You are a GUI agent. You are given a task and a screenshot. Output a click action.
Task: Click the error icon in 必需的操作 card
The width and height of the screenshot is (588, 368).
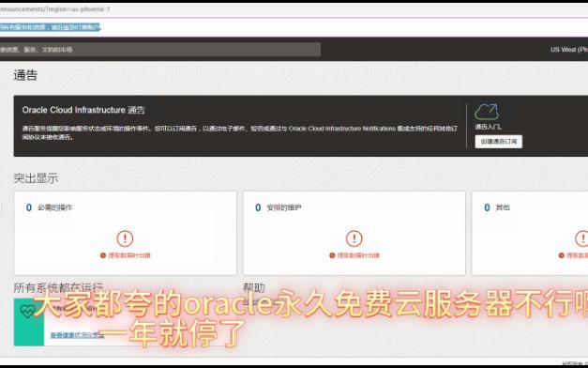pyautogui.click(x=125, y=238)
